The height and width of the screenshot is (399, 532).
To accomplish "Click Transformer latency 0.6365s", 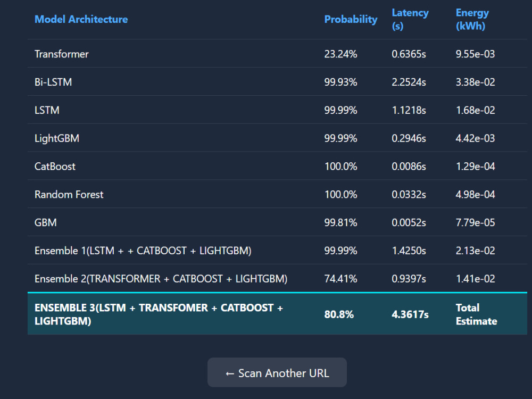I will (x=409, y=54).
